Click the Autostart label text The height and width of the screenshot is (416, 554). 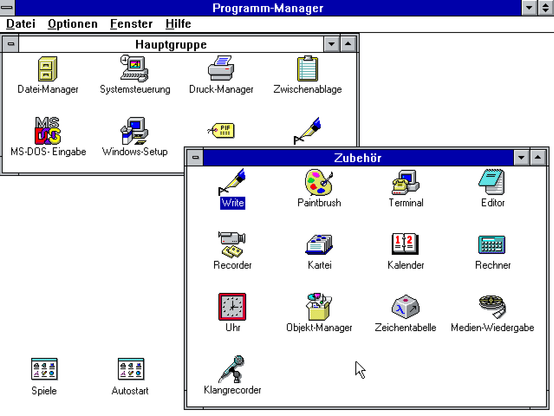(130, 391)
